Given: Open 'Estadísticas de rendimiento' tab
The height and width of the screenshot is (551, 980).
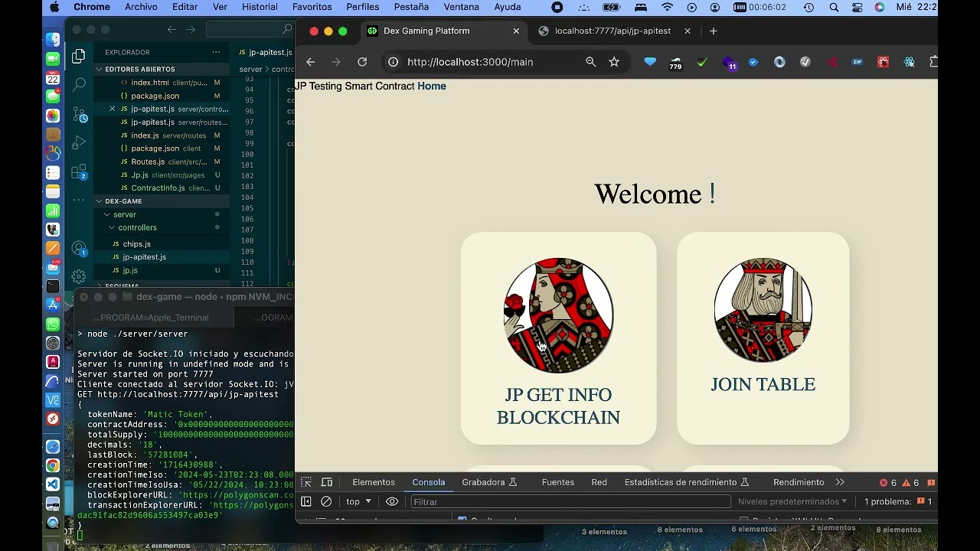Looking at the screenshot, I should (x=687, y=482).
